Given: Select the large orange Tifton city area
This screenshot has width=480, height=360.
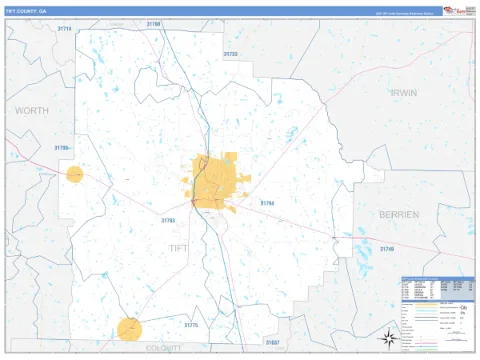Looking at the screenshot, I should [215, 182].
